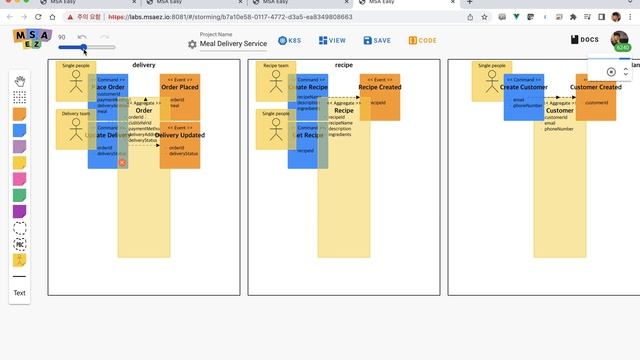Pick the orange Event sticker
Screen dimensions: 640x360
tap(20, 114)
